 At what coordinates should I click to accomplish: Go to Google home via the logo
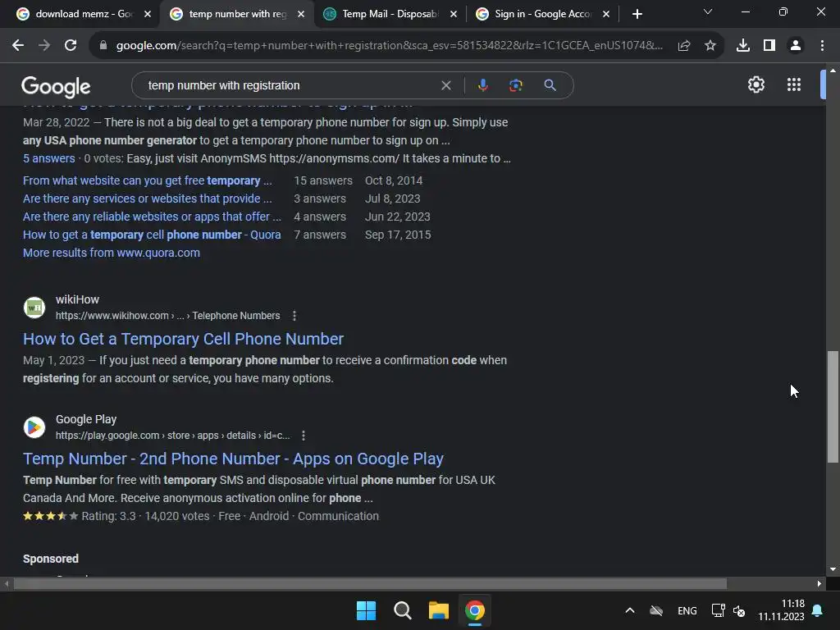(56, 86)
